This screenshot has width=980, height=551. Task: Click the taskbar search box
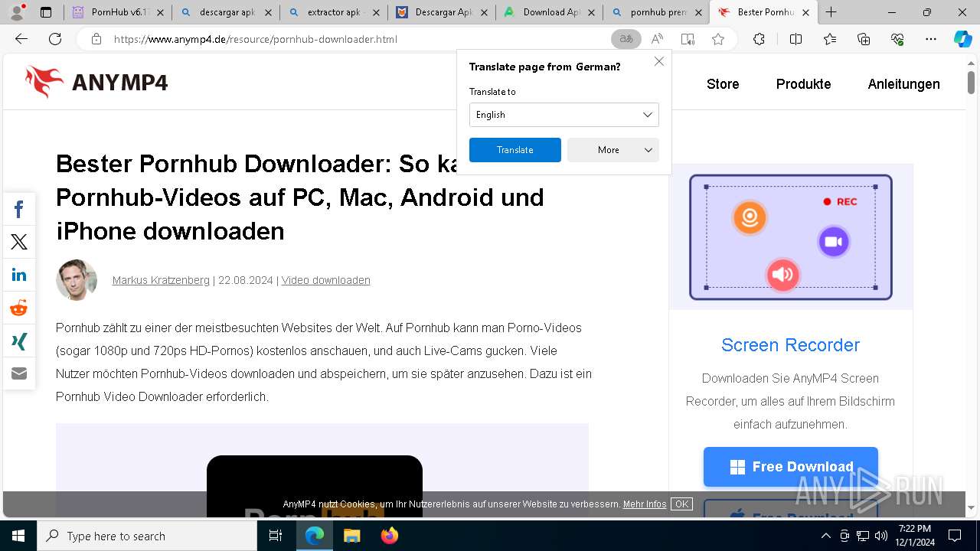(x=147, y=536)
